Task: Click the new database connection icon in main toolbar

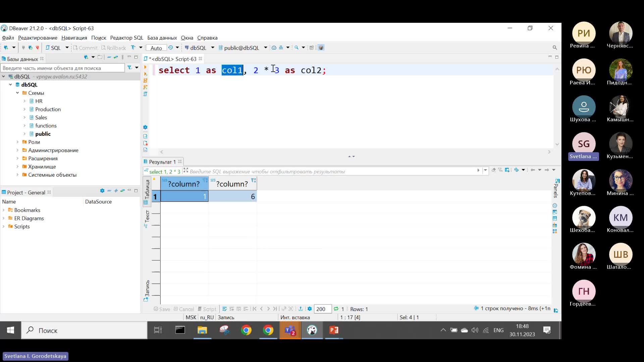Action: click(6, 48)
